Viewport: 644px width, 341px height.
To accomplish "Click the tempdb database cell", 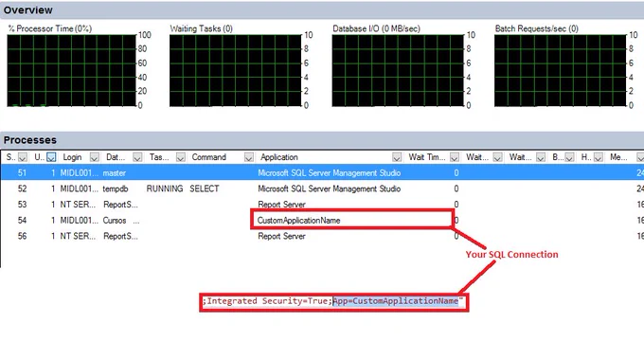I will (x=116, y=188).
